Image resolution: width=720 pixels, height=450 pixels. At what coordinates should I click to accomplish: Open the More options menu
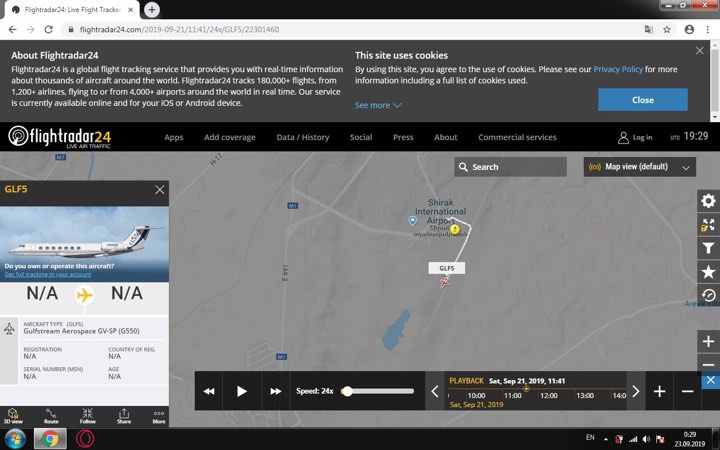(158, 416)
